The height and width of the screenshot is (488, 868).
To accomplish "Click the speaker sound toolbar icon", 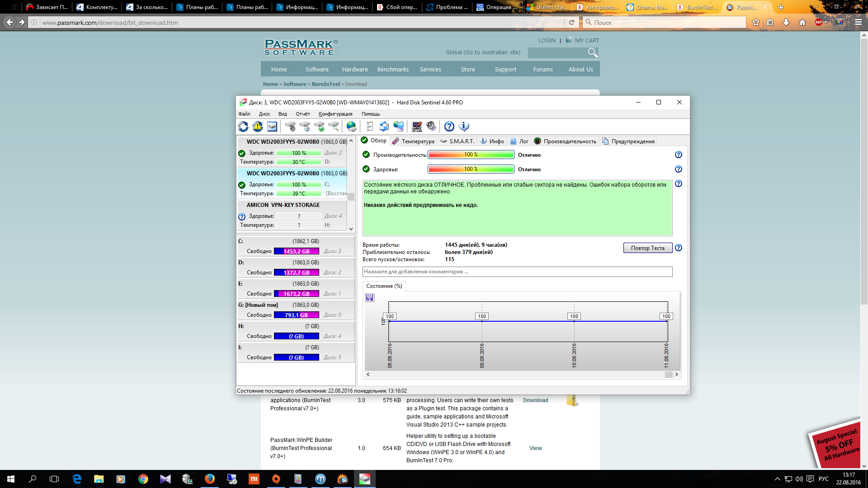I will click(431, 127).
